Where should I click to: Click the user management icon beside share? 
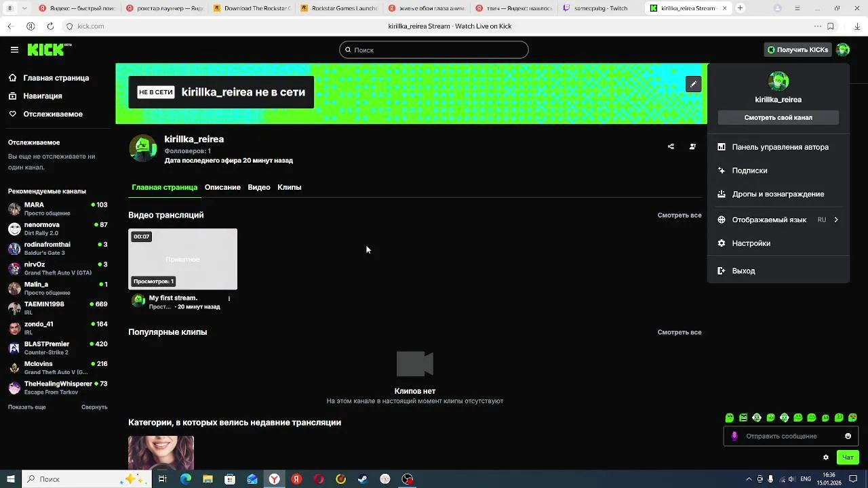click(x=692, y=146)
